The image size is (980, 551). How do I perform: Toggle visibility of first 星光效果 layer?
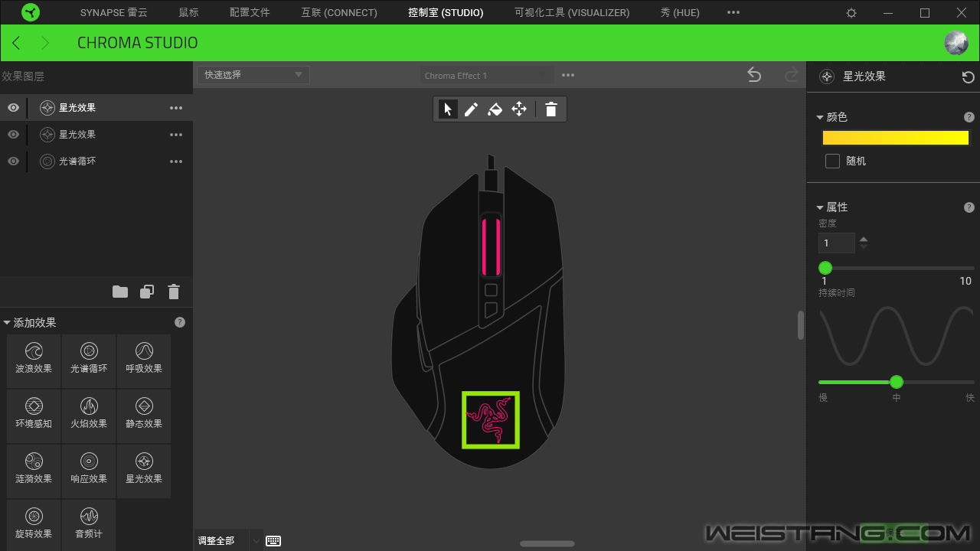(x=13, y=108)
